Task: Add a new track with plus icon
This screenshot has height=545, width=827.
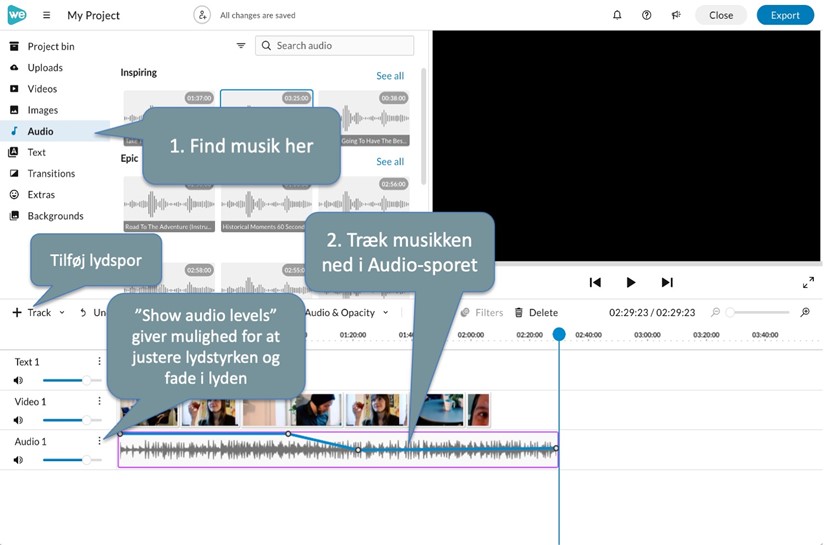Action: [17, 312]
